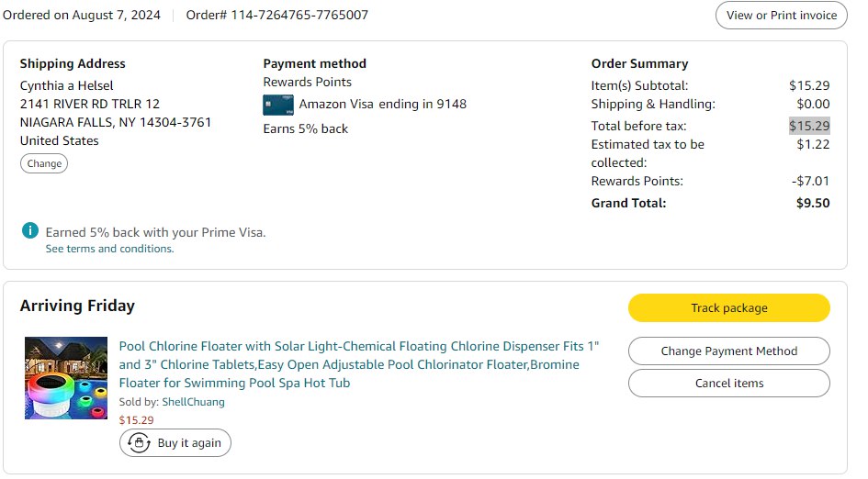Open the View or Print invoice page
Image resolution: width=868 pixels, height=479 pixels.
tap(781, 16)
